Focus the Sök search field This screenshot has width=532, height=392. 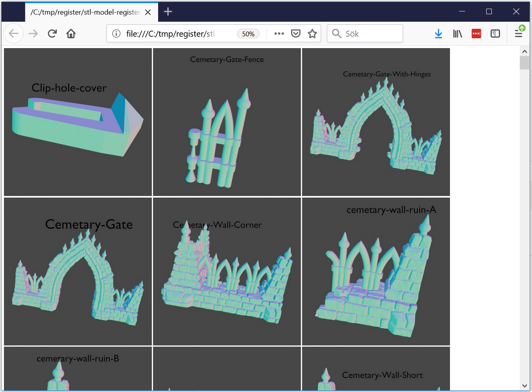tap(365, 34)
